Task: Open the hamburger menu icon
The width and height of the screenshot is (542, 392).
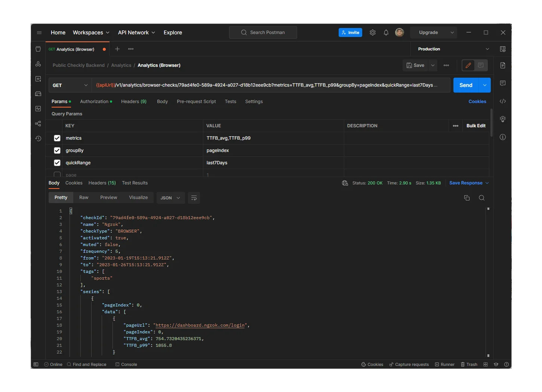Action: pos(39,32)
